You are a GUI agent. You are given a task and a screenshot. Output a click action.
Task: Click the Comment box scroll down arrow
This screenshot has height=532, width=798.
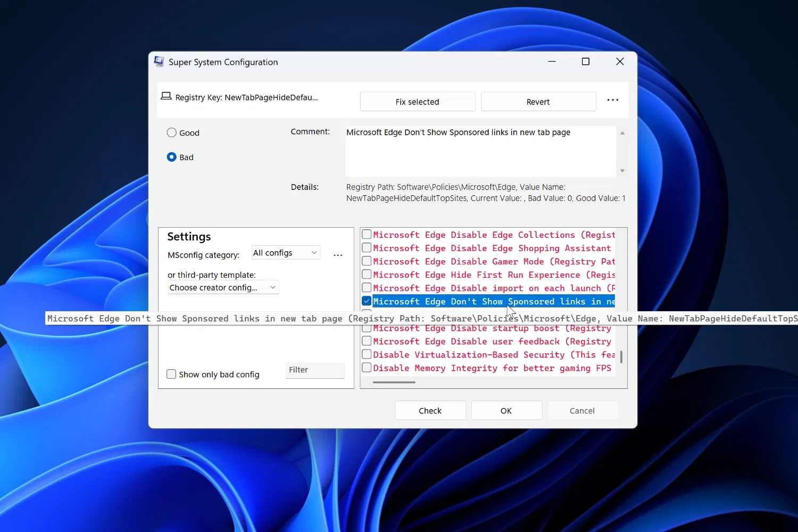pos(622,171)
